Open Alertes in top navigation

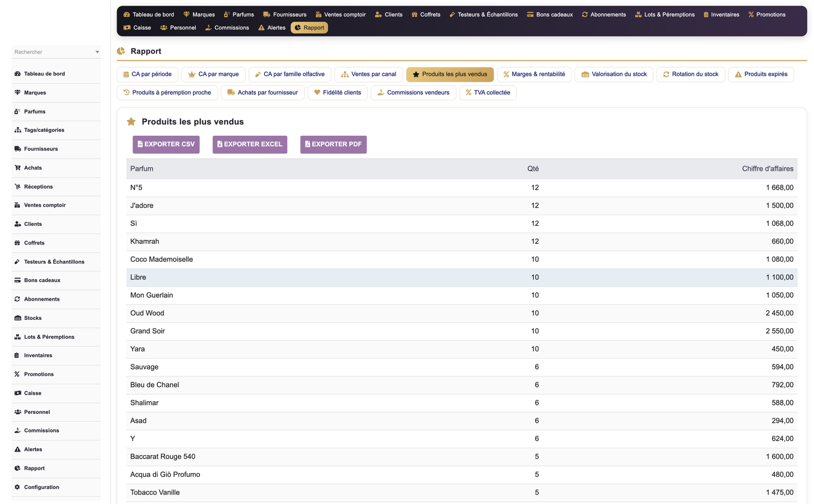[x=272, y=28]
